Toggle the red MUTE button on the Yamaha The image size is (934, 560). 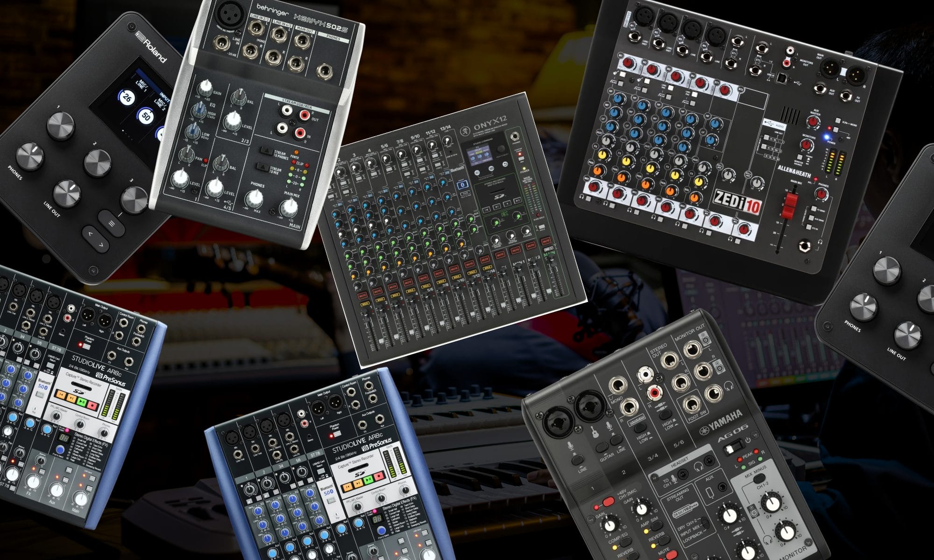click(x=672, y=555)
